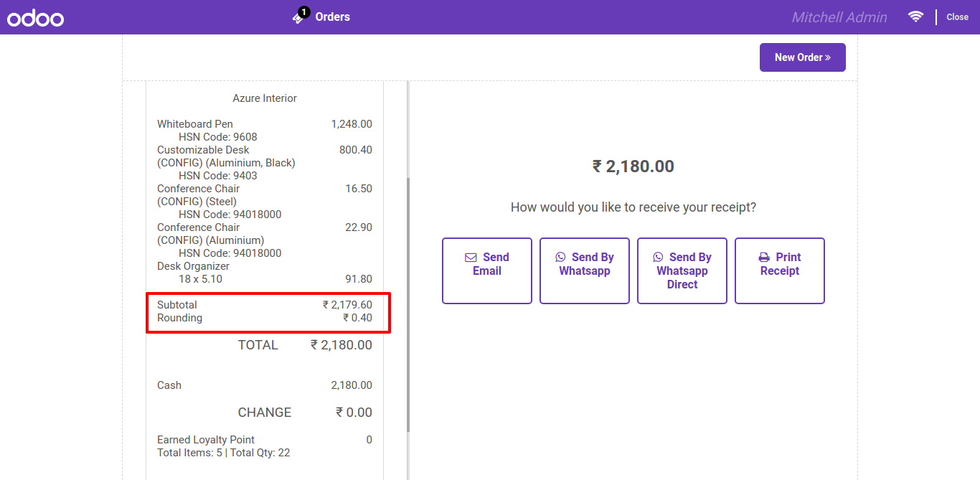Image resolution: width=980 pixels, height=480 pixels.
Task: Send the receipt by email
Action: [x=487, y=271]
